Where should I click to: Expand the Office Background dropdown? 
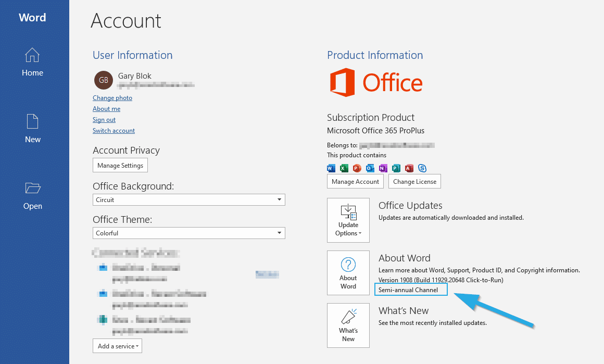pos(189,199)
